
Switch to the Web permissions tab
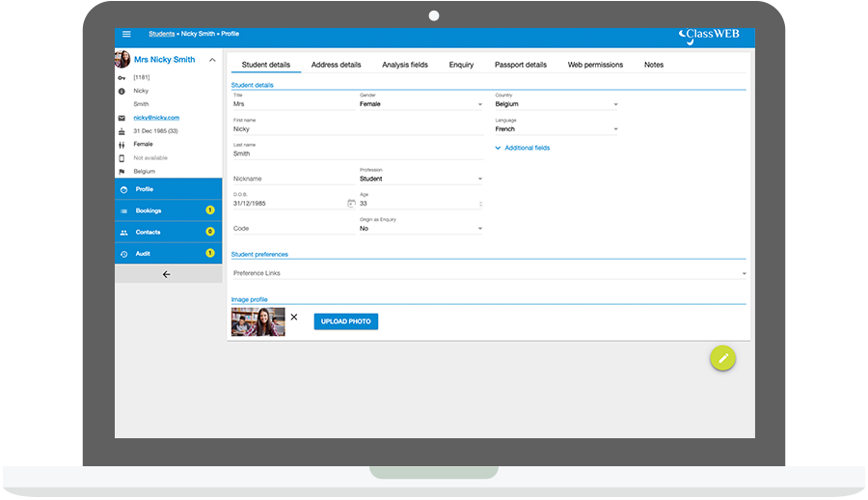[x=595, y=65]
